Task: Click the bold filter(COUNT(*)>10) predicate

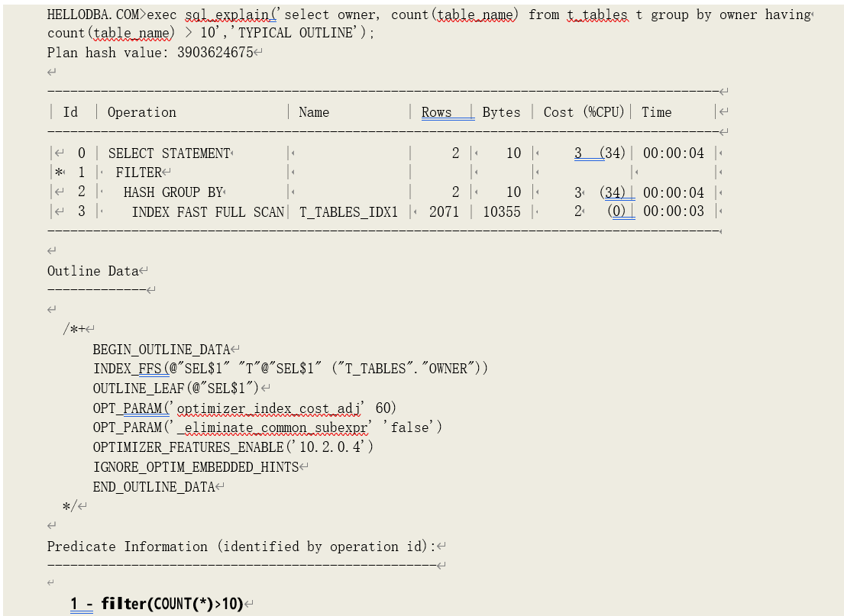Action: [x=172, y=605]
